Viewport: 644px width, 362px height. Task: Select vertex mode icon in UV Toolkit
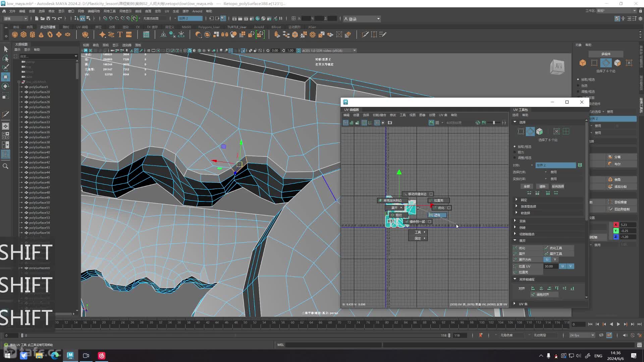click(521, 131)
